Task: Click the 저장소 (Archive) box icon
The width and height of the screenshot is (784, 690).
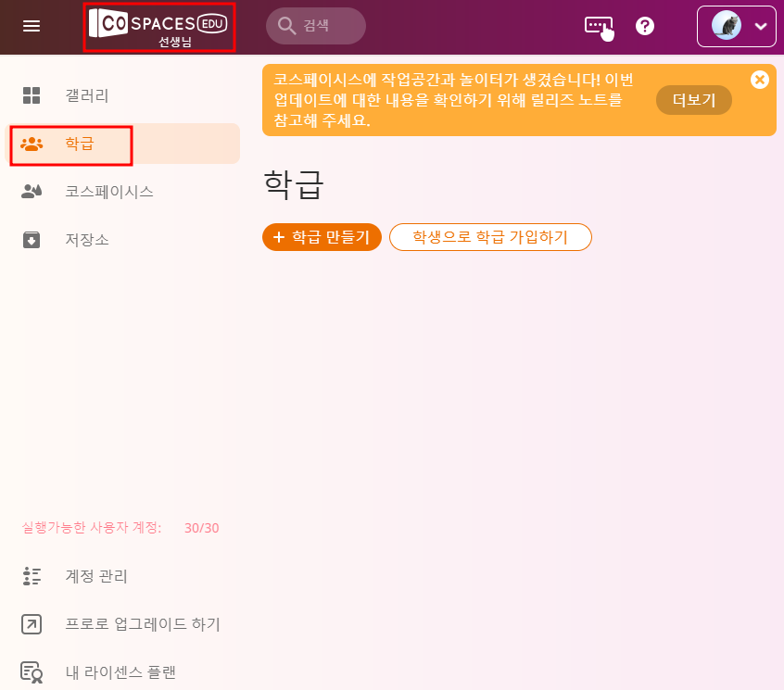Action: click(30, 240)
